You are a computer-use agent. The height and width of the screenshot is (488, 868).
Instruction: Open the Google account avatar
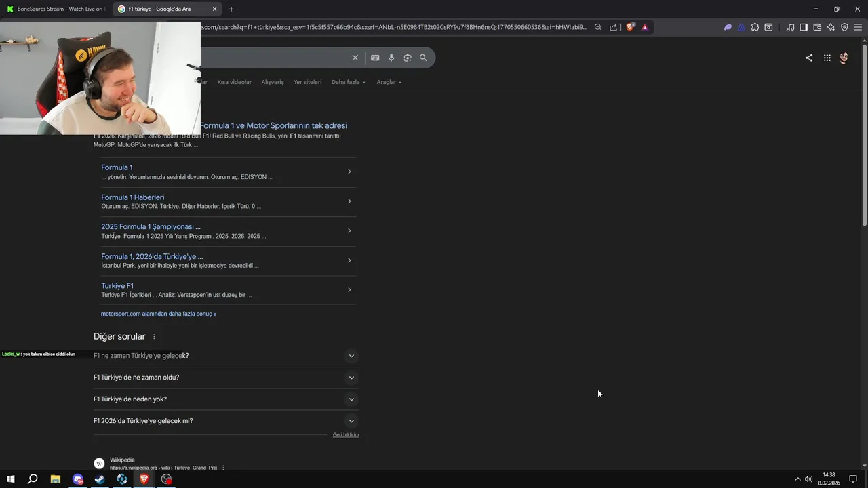pos(844,58)
